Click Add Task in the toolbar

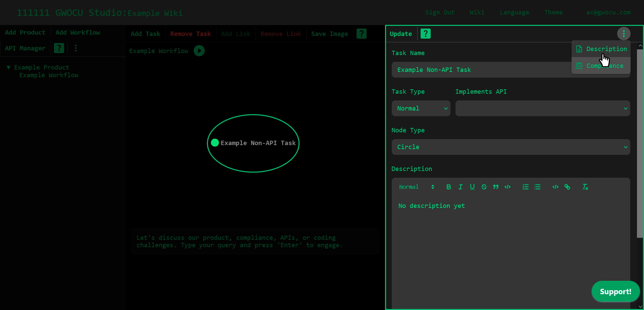pyautogui.click(x=145, y=34)
